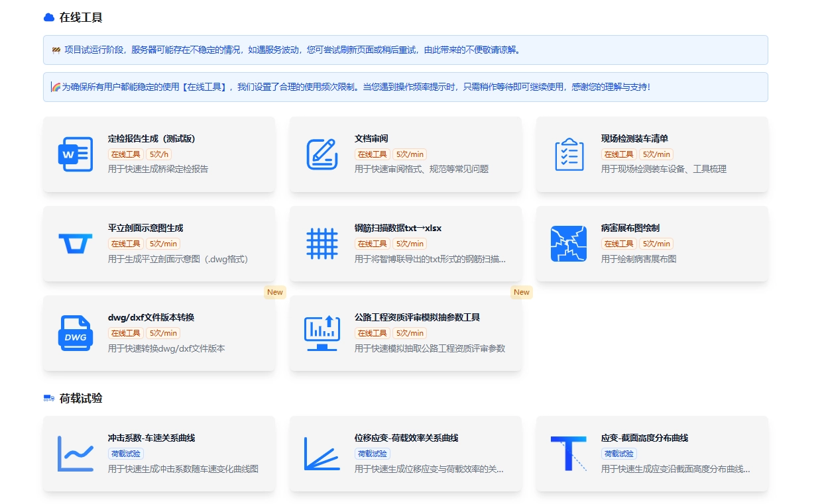Select the monitor chart icon on 公路工程资质 tool
This screenshot has height=504, width=820.
coord(322,333)
